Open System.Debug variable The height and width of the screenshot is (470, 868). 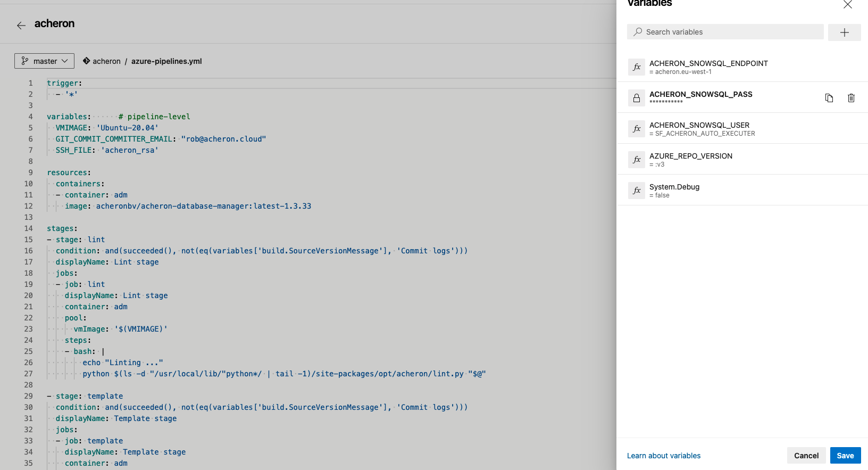tap(742, 190)
